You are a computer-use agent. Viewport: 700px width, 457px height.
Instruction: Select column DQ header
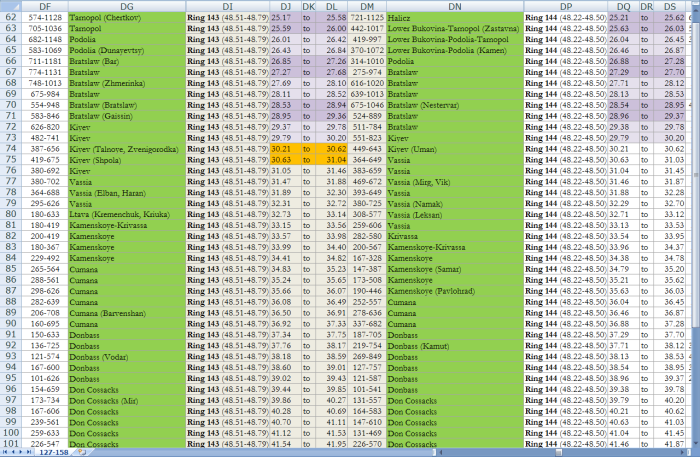pyautogui.click(x=624, y=6)
